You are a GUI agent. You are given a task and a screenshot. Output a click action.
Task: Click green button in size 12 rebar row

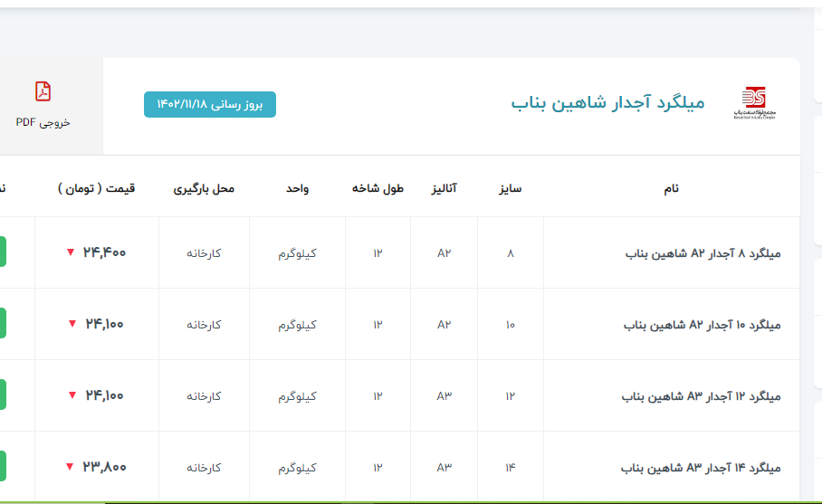pyautogui.click(x=3, y=395)
